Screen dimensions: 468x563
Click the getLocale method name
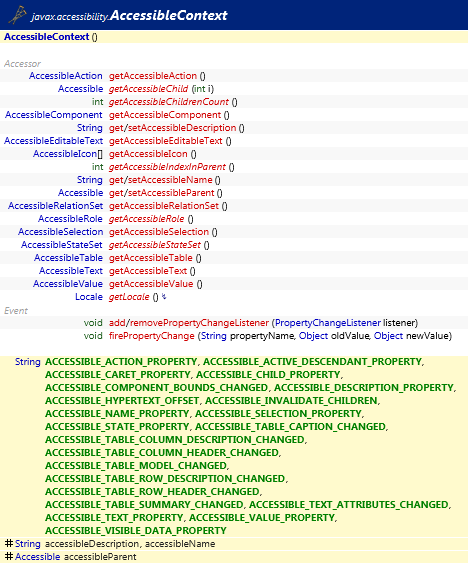[x=129, y=297]
